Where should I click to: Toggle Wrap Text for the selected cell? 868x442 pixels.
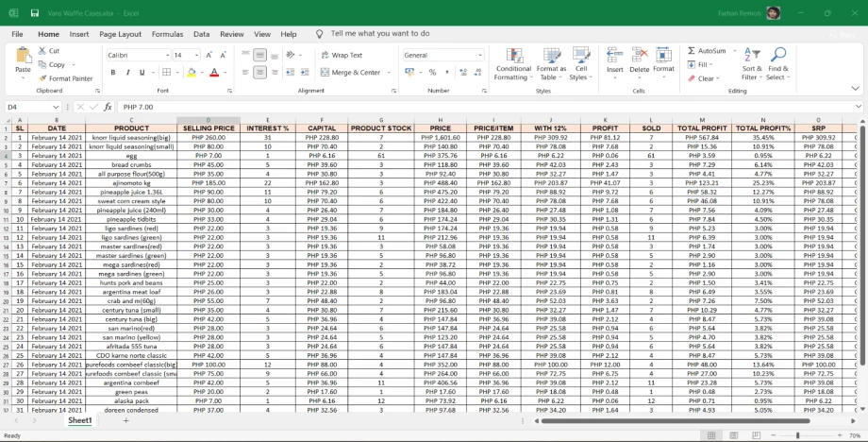[x=341, y=56]
